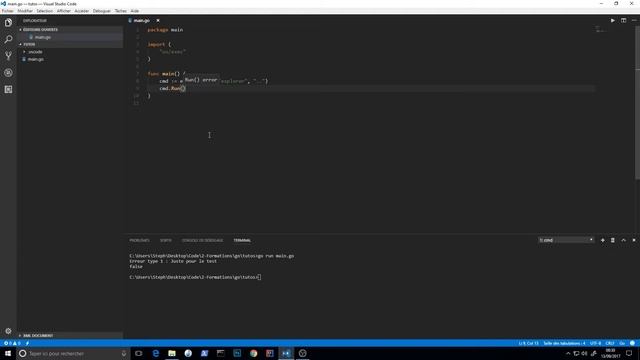Open the Debug view in activity bar
640x360 pixels.
(x=8, y=73)
